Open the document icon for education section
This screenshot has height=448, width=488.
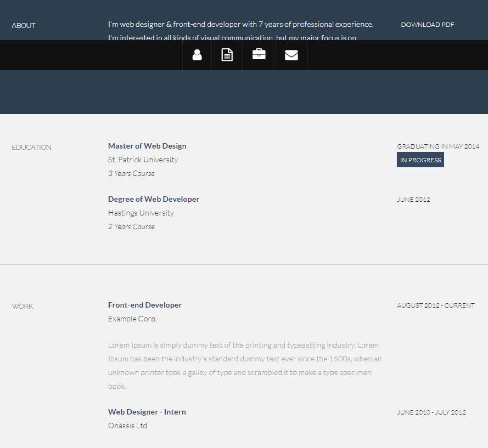(x=227, y=55)
